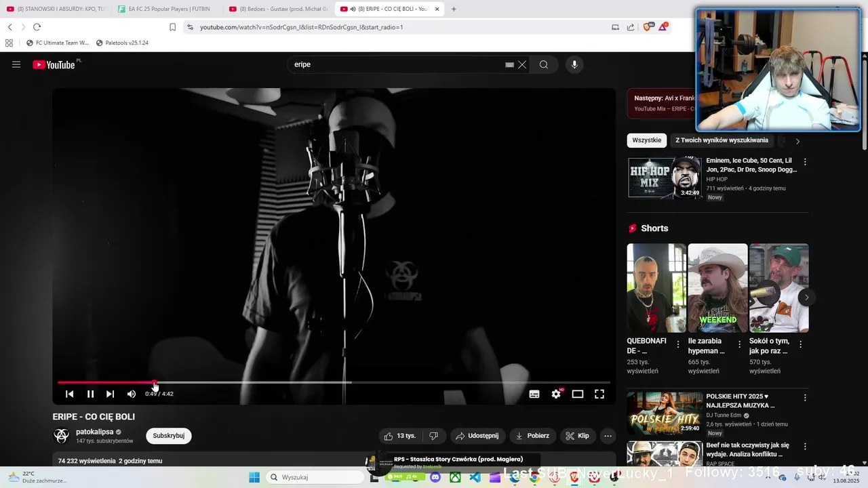Viewport: 868px width, 488px height.
Task: Open weather widget showing 22°C
Action: 37,477
